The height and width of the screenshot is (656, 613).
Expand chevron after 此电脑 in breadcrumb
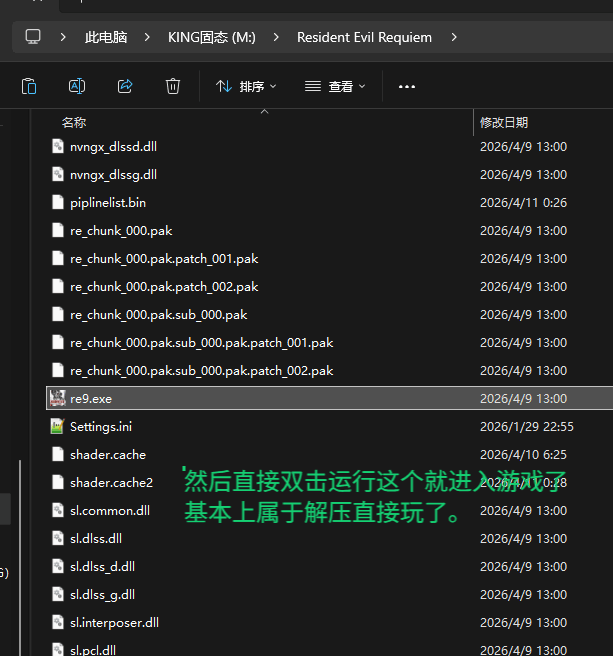[147, 37]
